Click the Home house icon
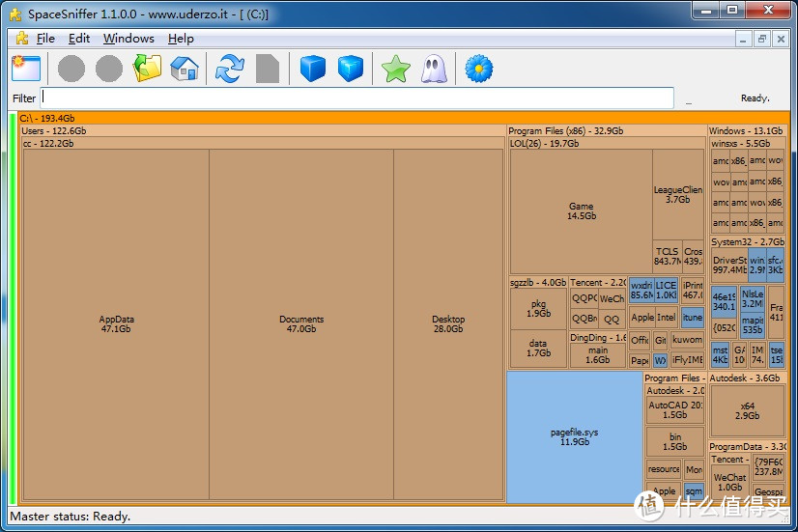The width and height of the screenshot is (798, 532). tap(185, 69)
